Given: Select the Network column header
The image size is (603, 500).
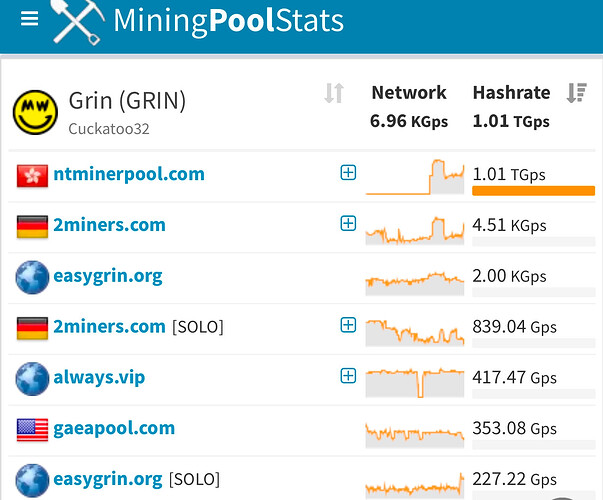Looking at the screenshot, I should (x=409, y=93).
